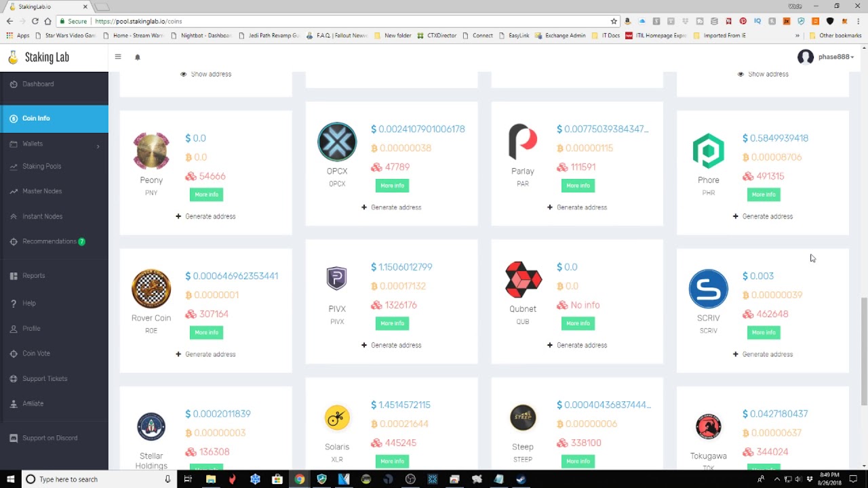Click the SCRIV coin logo
Image resolution: width=868 pixels, height=488 pixels.
pyautogui.click(x=708, y=289)
